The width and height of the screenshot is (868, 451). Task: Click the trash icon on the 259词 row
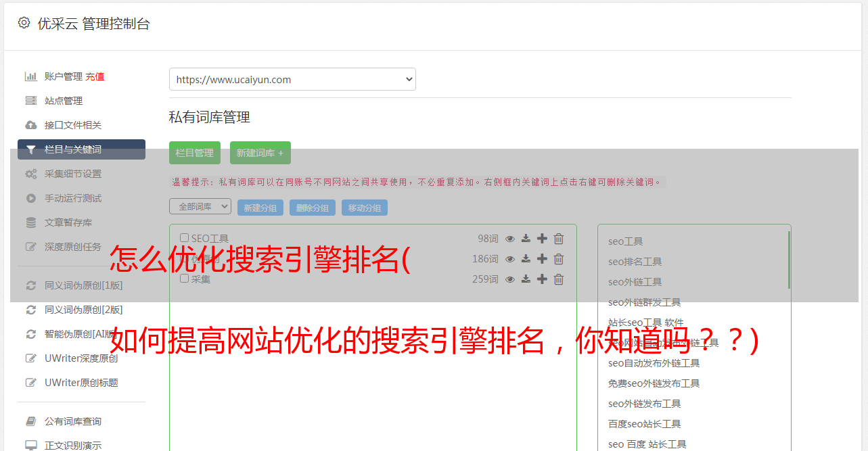pyautogui.click(x=559, y=279)
